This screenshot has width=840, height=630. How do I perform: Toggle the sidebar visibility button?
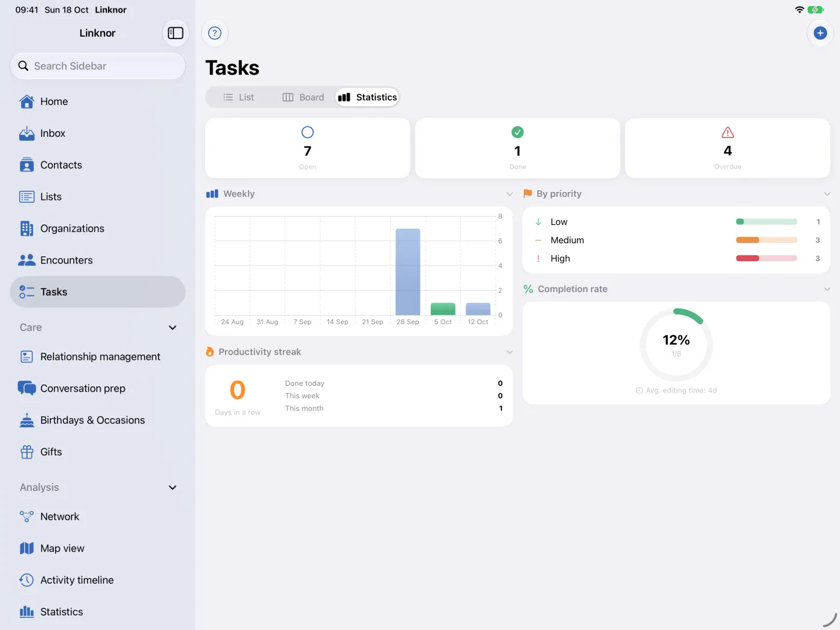175,33
